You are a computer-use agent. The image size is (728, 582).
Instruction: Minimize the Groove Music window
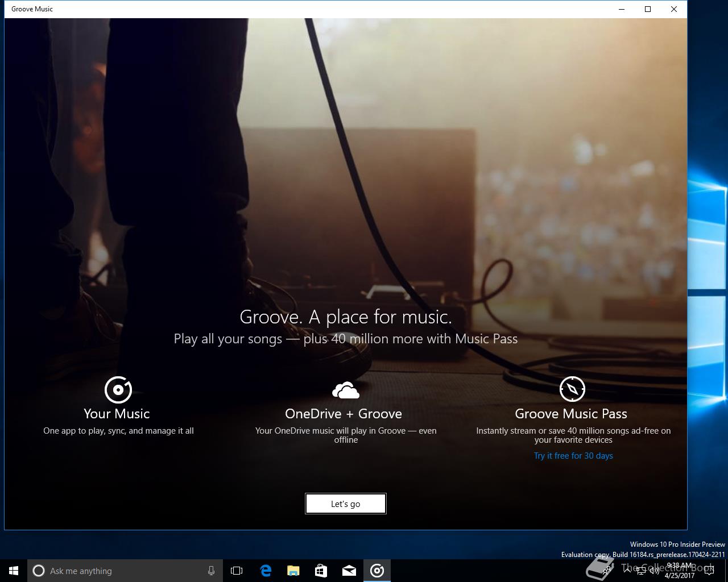pos(622,9)
